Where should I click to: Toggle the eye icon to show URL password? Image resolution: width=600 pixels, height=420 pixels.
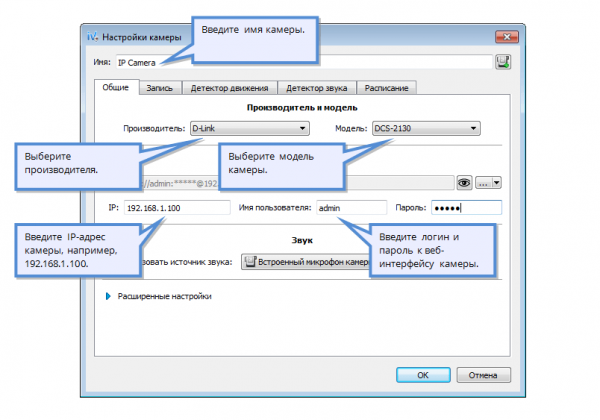(464, 183)
